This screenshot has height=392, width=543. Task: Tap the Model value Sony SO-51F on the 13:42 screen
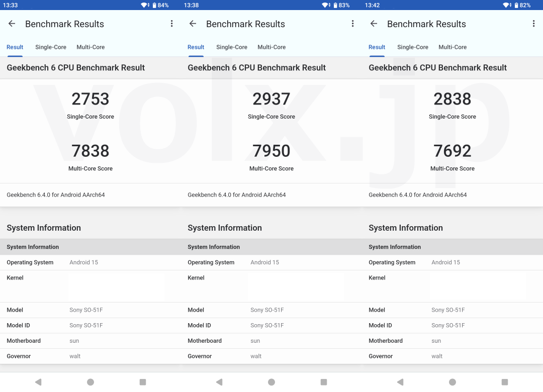pyautogui.click(x=448, y=310)
